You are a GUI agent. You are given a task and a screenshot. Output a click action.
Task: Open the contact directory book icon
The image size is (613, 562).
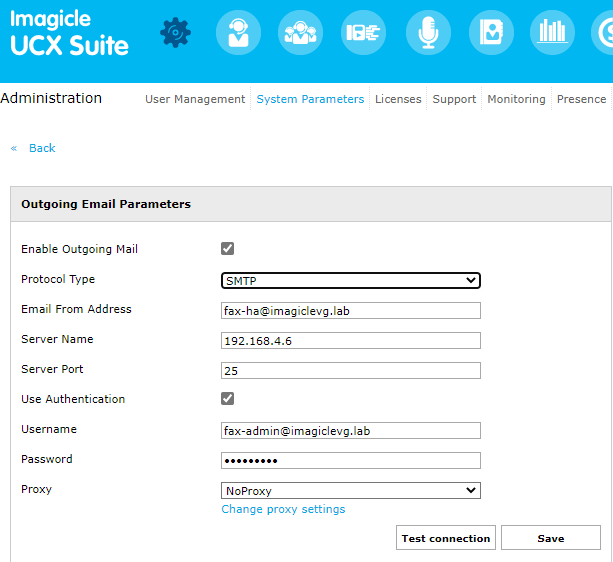pyautogui.click(x=491, y=33)
